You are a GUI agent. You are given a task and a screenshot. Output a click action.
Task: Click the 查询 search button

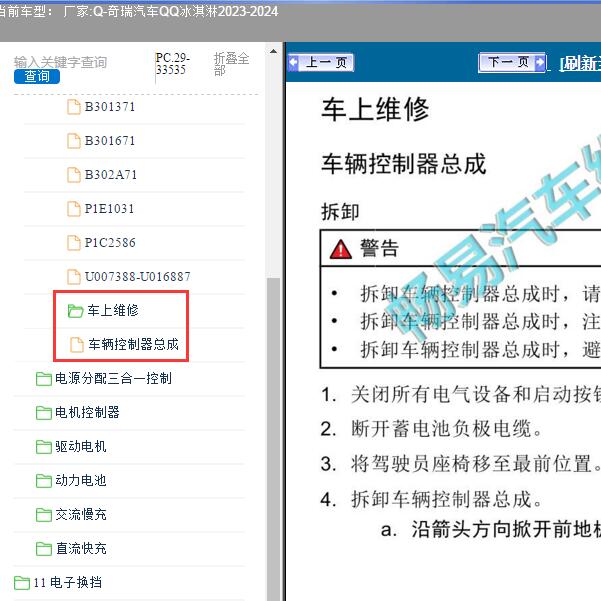[x=37, y=76]
